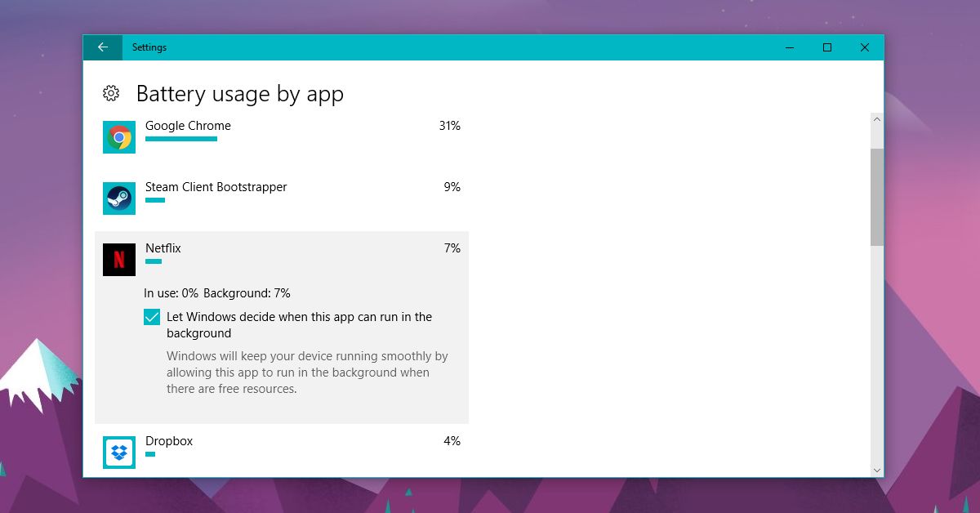The image size is (980, 513).
Task: Close the Settings window
Action: (865, 47)
